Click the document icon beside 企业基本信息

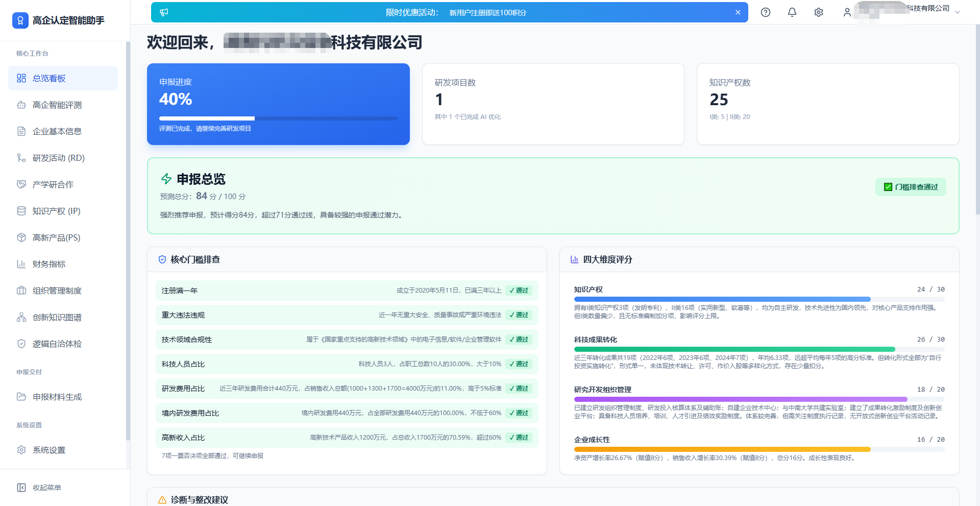tap(21, 131)
